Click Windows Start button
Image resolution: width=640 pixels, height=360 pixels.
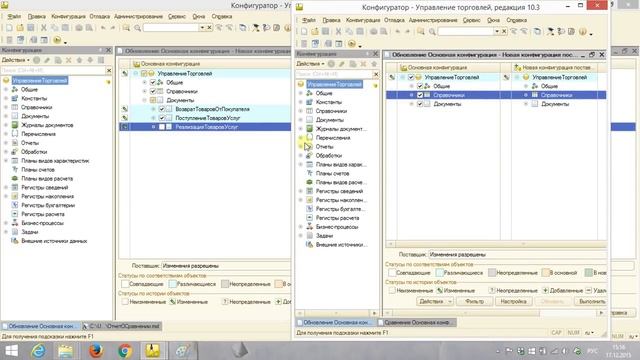11,351
